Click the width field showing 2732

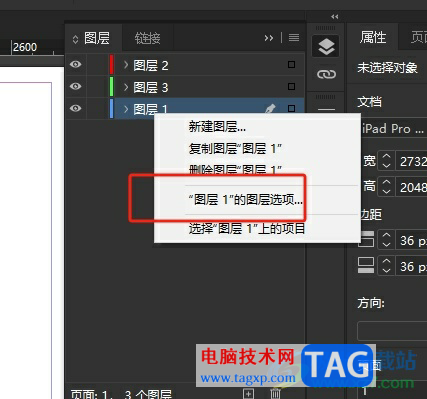coord(412,161)
